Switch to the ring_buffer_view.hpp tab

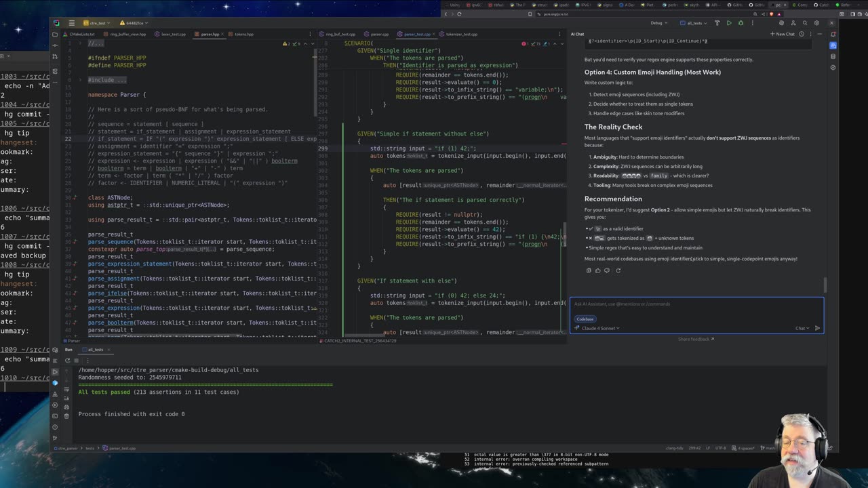(x=125, y=34)
